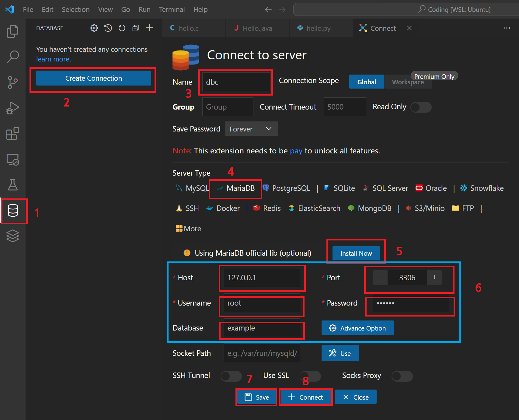
Task: Increase the port number with plus
Action: pos(434,277)
